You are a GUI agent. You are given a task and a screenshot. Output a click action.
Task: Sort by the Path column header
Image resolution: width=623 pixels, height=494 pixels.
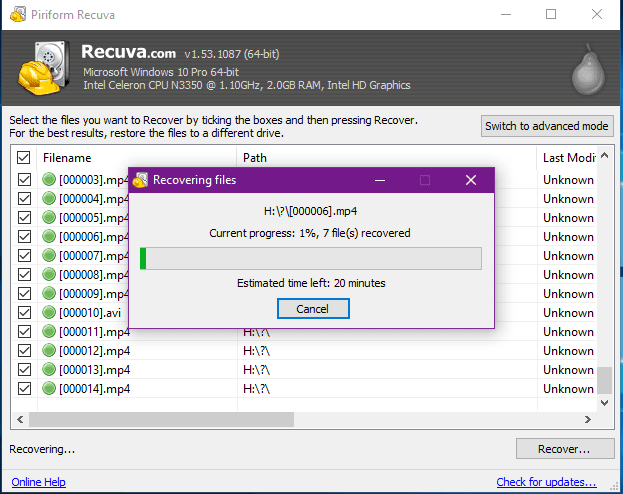(386, 158)
